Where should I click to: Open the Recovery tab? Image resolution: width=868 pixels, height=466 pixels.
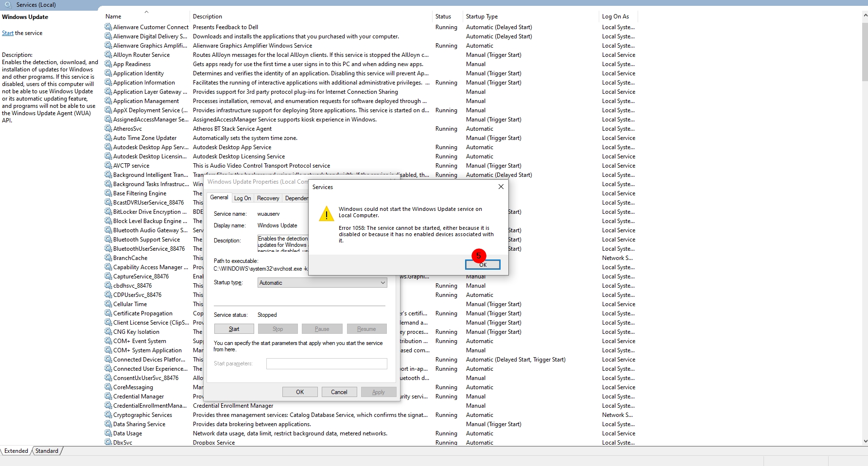(268, 198)
